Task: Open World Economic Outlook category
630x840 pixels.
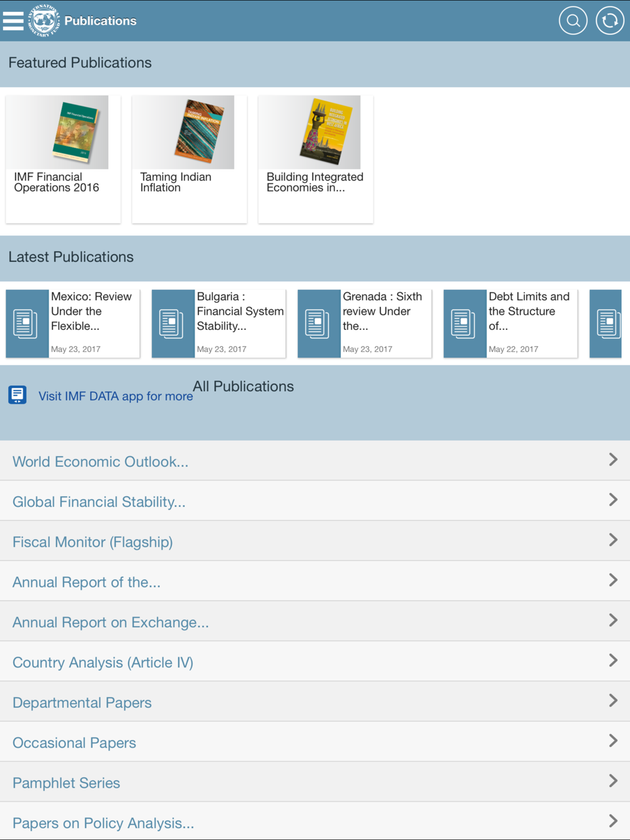Action: (x=315, y=461)
